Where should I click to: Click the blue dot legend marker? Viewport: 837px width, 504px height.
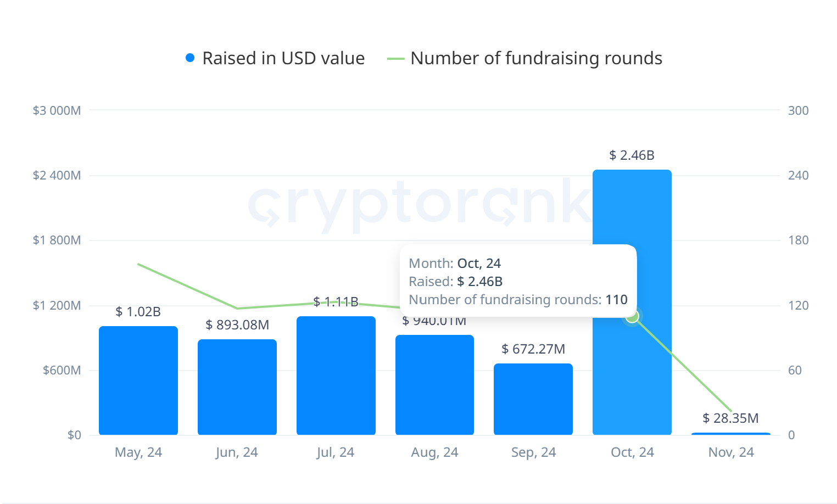[x=190, y=58]
